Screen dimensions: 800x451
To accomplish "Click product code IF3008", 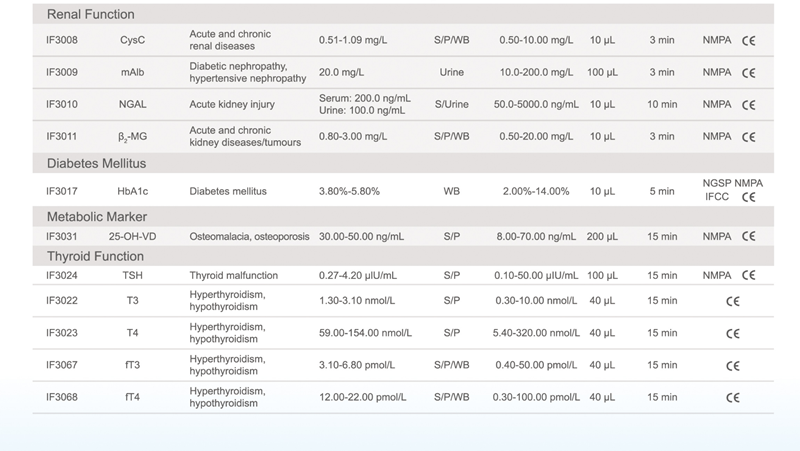I will coord(62,40).
